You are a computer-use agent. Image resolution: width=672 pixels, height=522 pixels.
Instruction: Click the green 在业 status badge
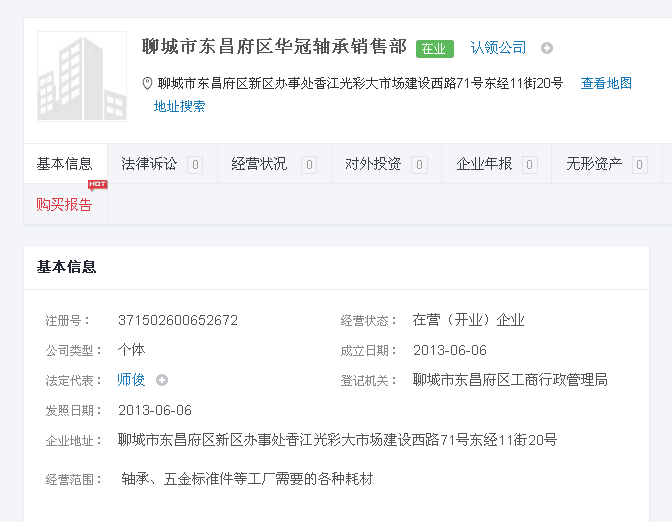435,48
